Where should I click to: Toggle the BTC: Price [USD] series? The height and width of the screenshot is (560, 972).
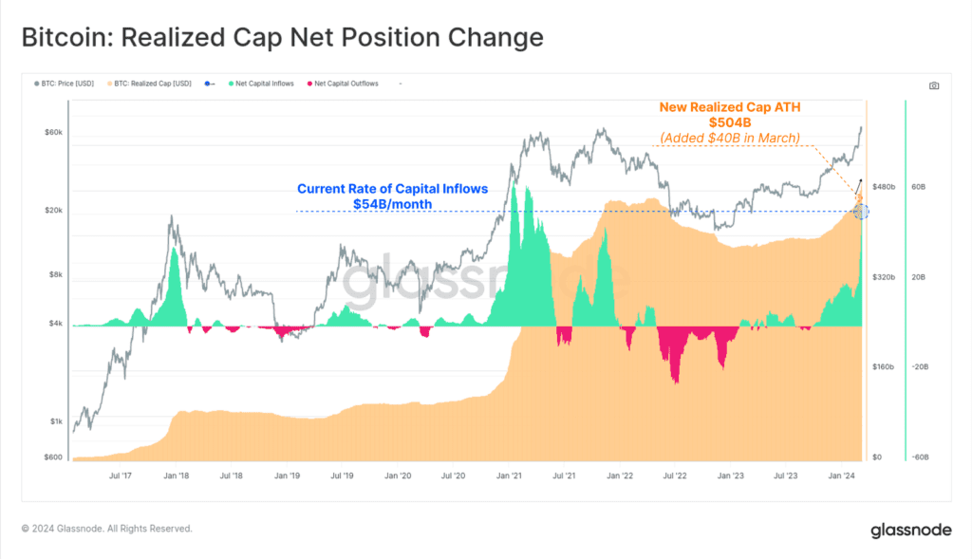pyautogui.click(x=69, y=84)
